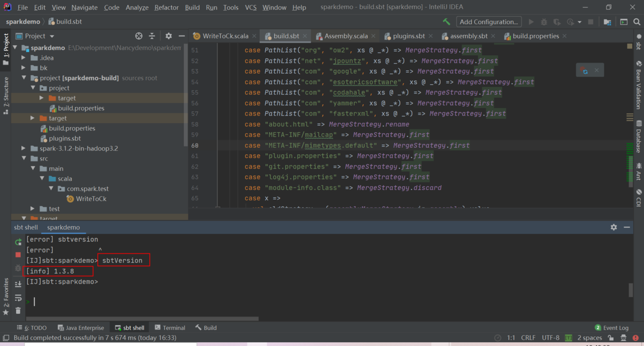The image size is (644, 346).
Task: Open the CDI tool window on the right strip
Action: click(x=639, y=197)
